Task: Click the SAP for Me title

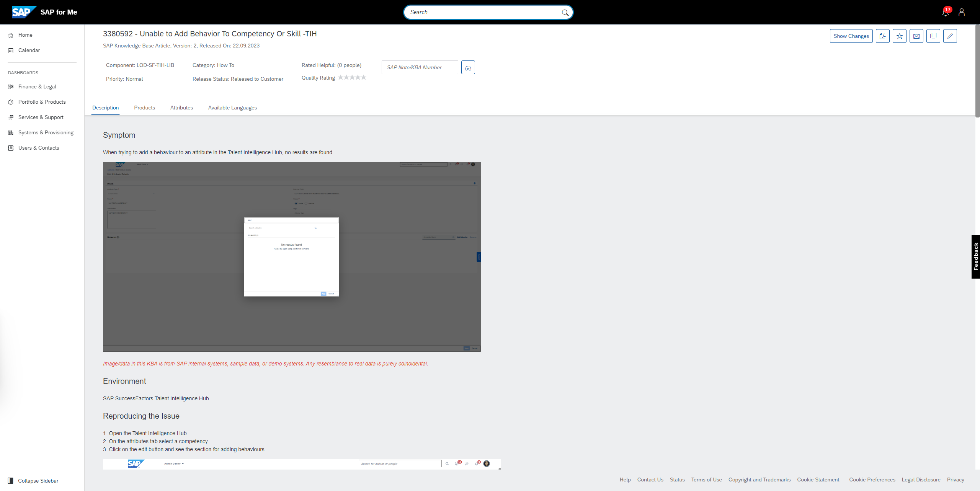Action: coord(59,12)
